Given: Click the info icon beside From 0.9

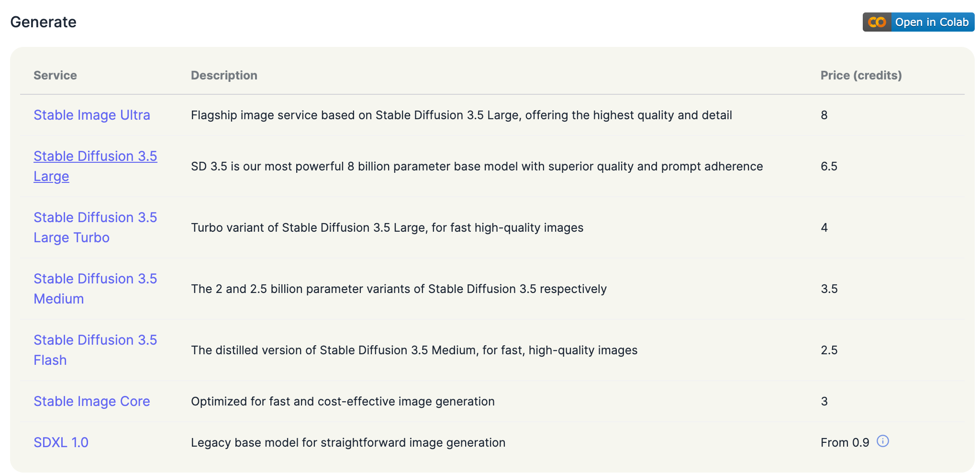Looking at the screenshot, I should coord(882,441).
